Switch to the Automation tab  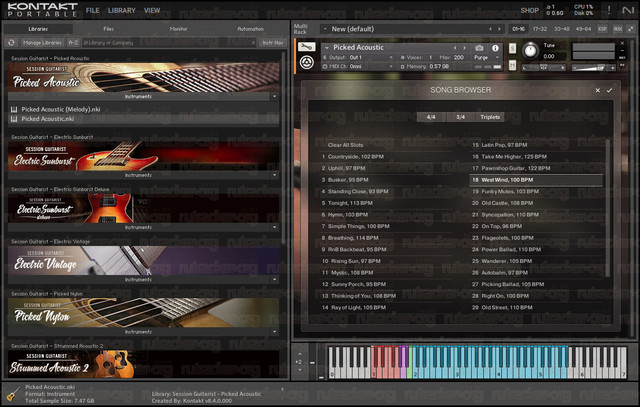coord(250,29)
